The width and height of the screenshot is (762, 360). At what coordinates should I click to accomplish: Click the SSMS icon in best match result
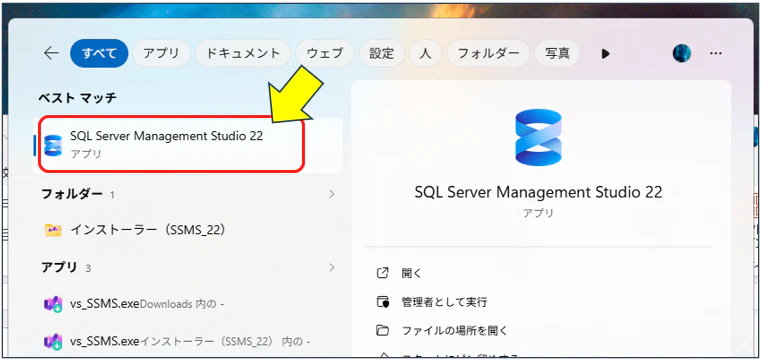click(53, 145)
